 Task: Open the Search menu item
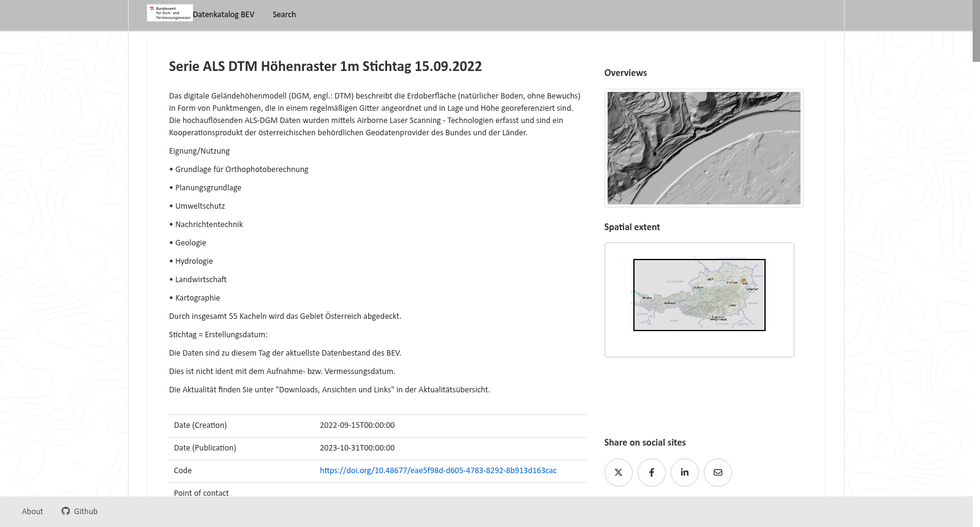pos(284,15)
